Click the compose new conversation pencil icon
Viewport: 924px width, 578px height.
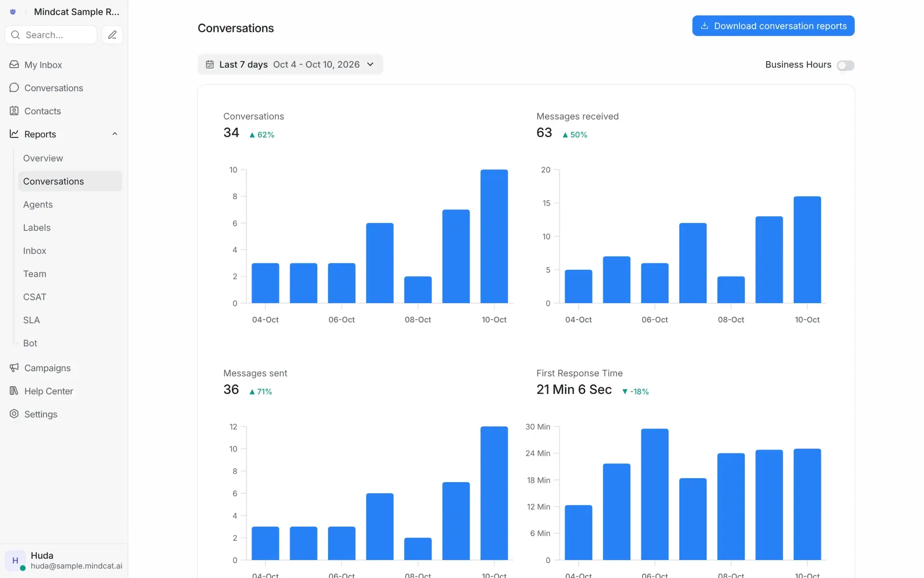112,35
